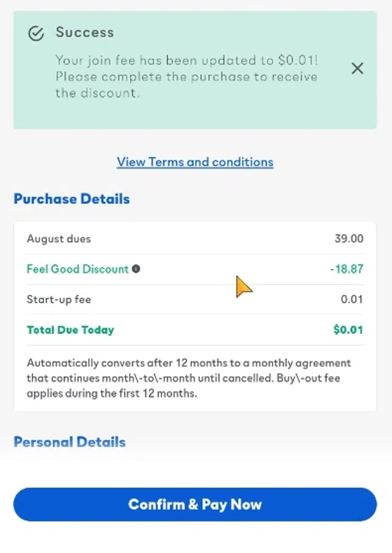
Task: Click the Start-up fee label
Action: click(x=59, y=299)
